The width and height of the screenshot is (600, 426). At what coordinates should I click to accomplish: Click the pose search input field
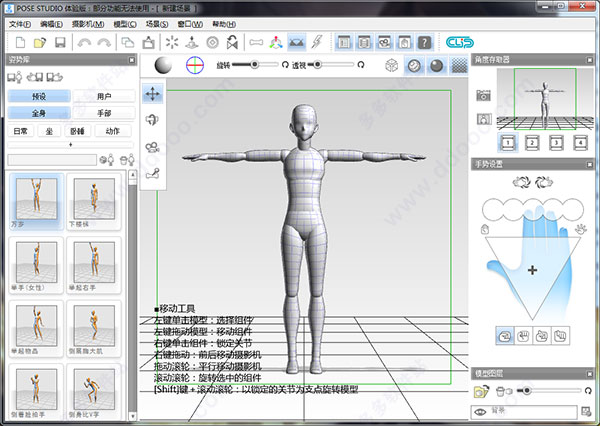52,160
